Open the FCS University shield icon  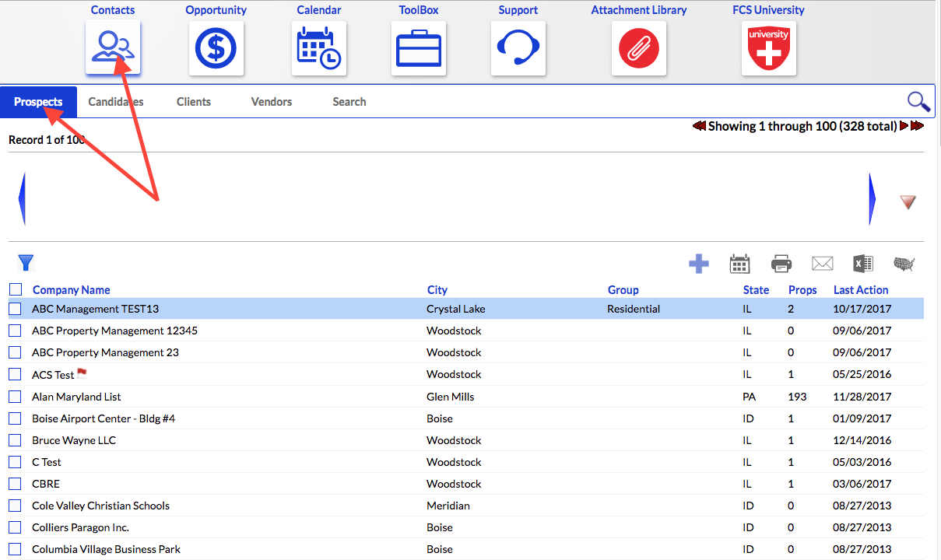click(769, 48)
